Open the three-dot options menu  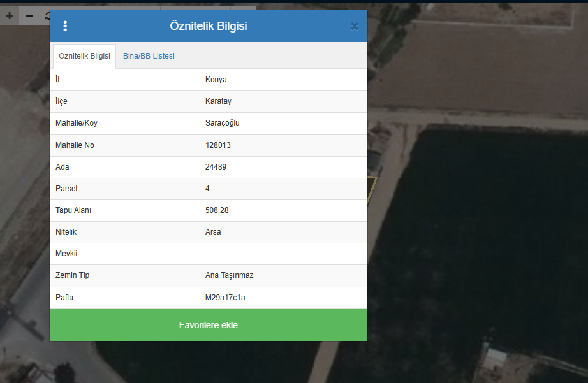[x=65, y=26]
